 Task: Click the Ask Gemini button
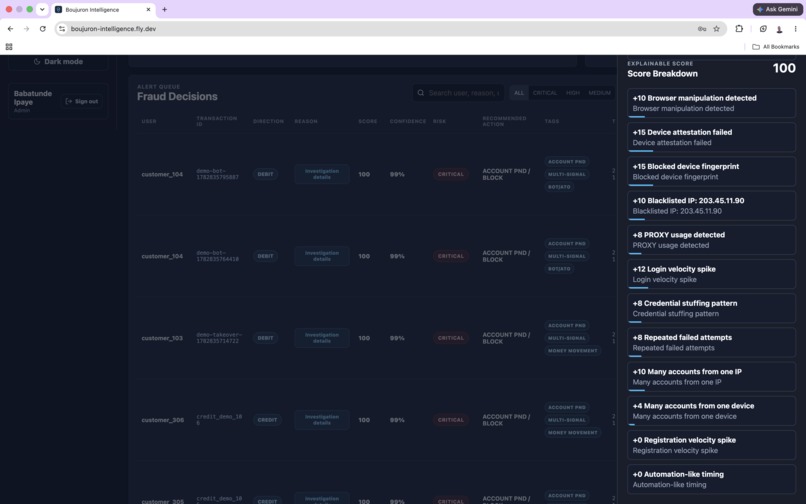[778, 9]
